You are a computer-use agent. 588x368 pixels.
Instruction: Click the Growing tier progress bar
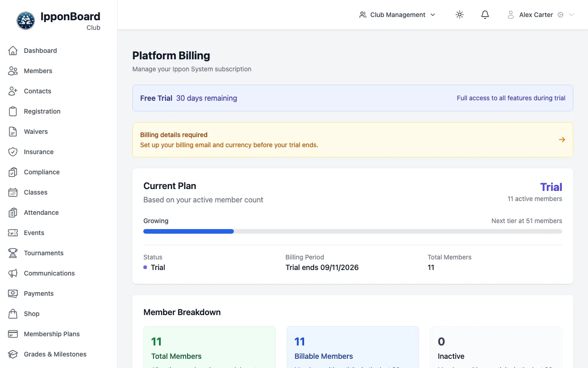(x=353, y=231)
